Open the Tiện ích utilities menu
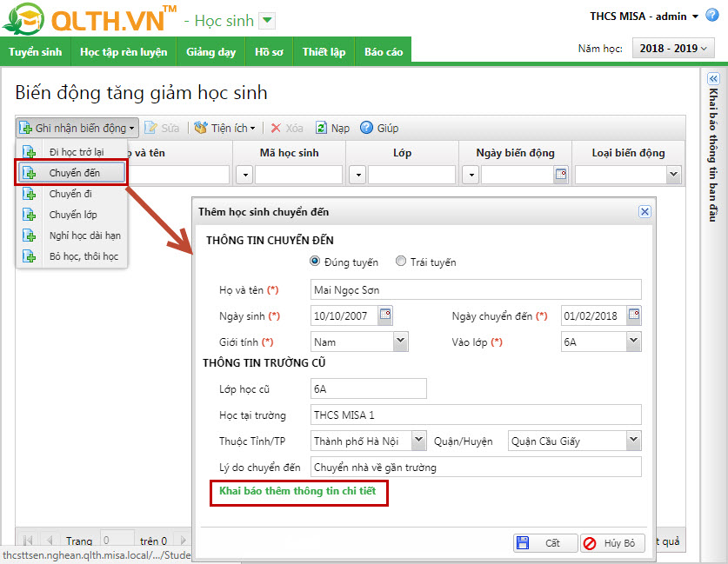Viewport: 728px width, 564px height. click(x=225, y=128)
